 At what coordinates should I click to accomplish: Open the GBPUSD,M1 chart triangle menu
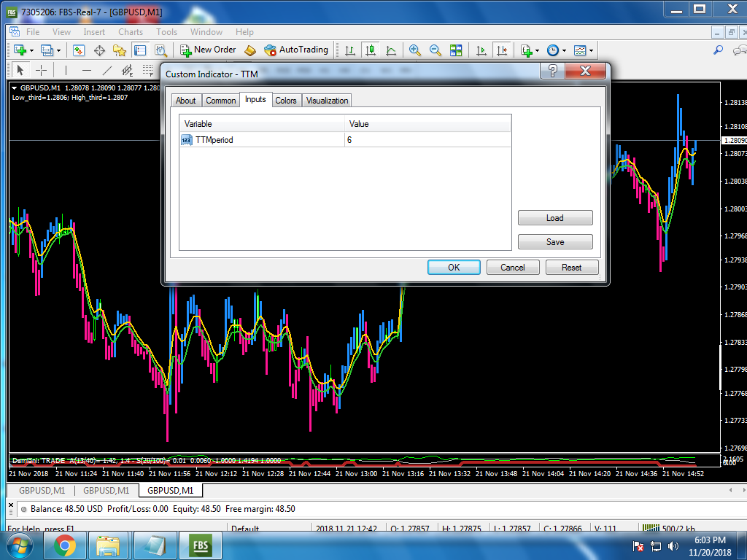pyautogui.click(x=15, y=88)
